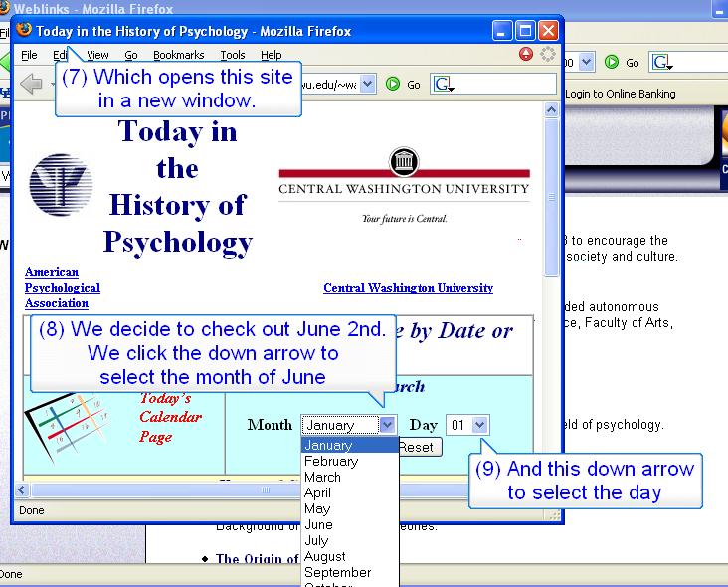Click the calendar image beside Today's Calendar Page
728x587 pixels.
[68, 426]
